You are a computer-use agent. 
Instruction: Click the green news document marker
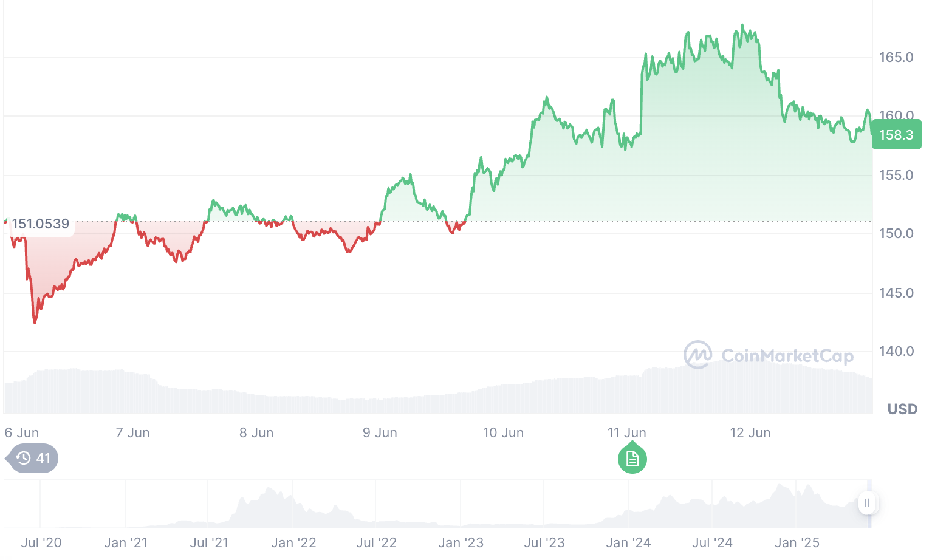(x=632, y=459)
